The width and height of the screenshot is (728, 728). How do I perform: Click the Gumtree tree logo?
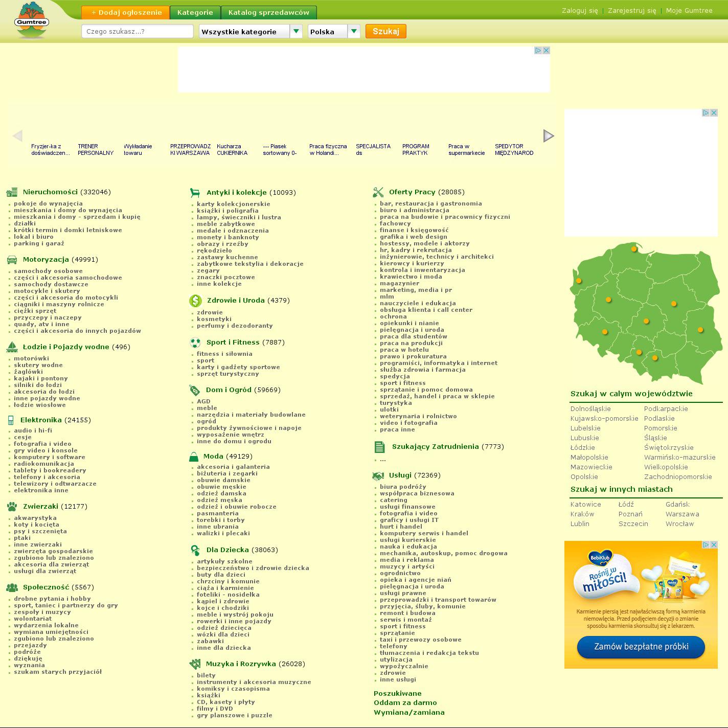pos(31,20)
